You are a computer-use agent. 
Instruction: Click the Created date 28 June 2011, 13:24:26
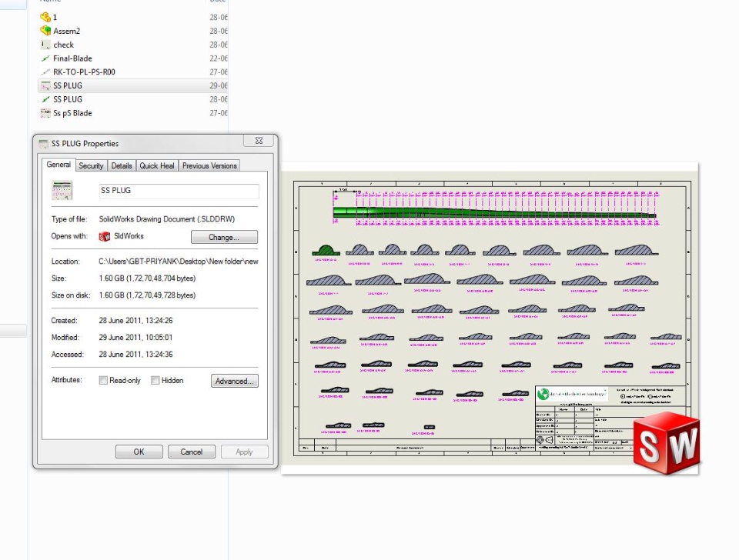(135, 320)
